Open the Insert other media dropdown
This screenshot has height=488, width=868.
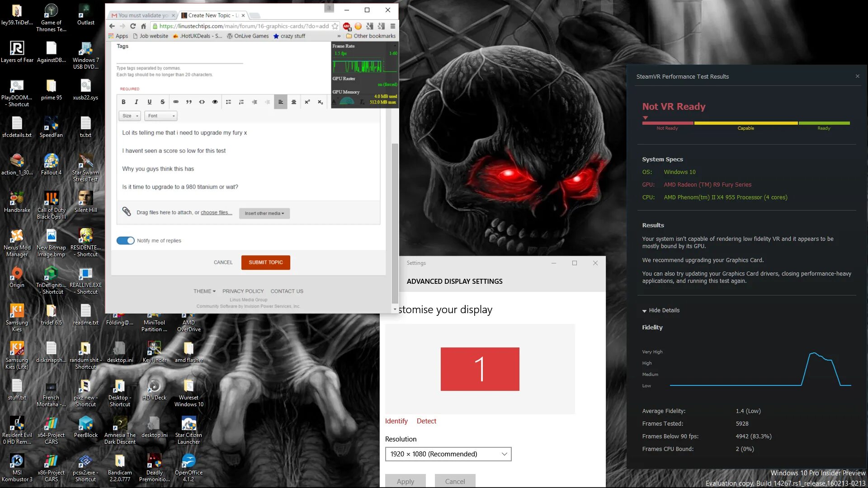264,213
